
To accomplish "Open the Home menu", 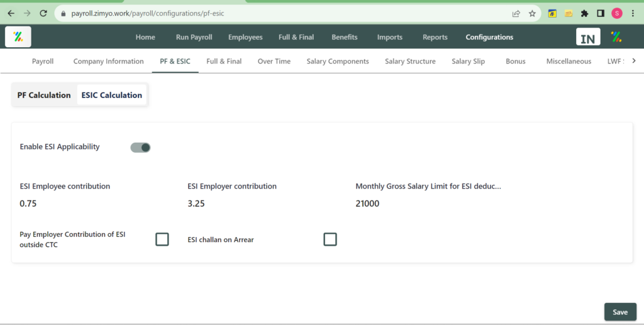I will click(145, 37).
